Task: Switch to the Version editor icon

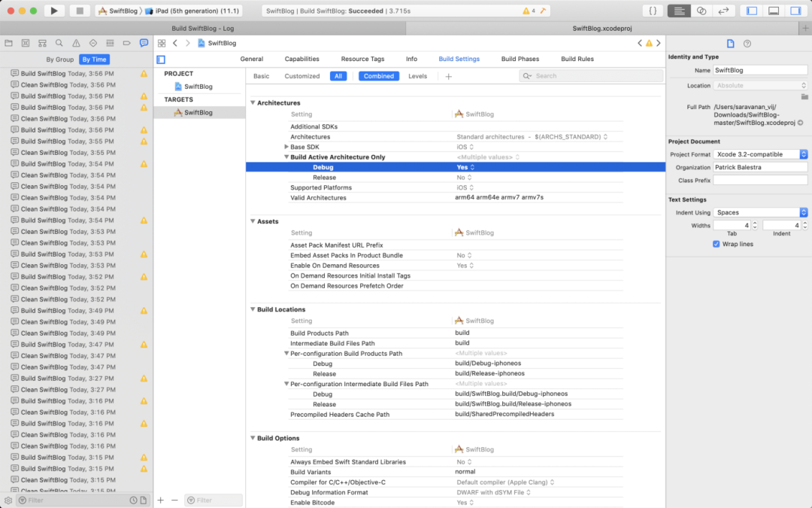Action: coord(723,11)
